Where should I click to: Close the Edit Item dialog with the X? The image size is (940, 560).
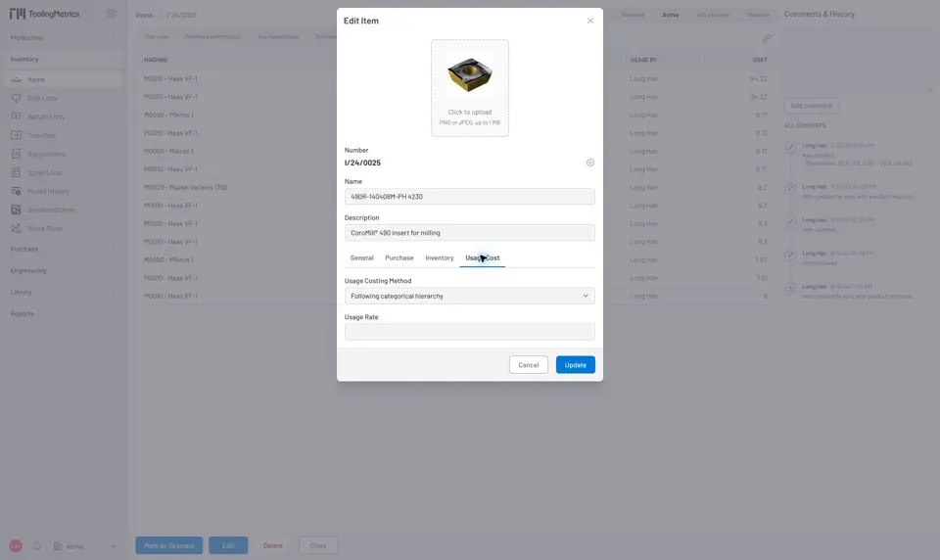tap(589, 21)
